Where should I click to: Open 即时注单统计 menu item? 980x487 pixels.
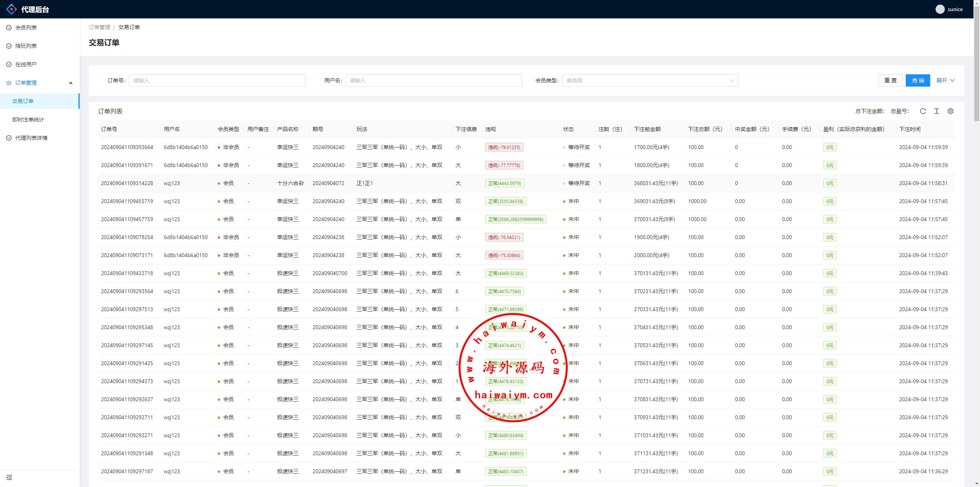[x=28, y=120]
